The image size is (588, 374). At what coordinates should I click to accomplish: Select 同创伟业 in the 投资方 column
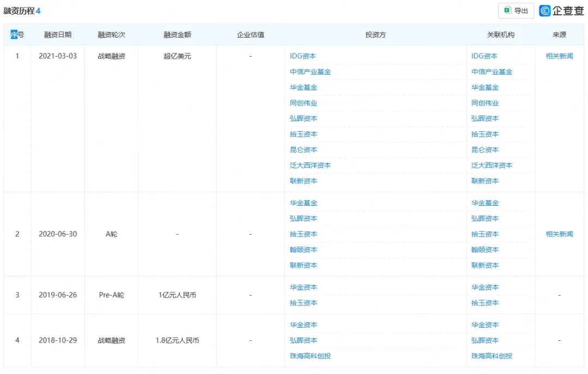(x=303, y=103)
